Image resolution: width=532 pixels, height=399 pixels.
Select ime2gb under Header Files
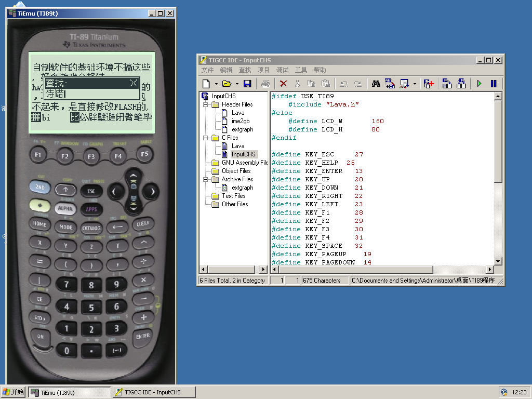coord(241,121)
